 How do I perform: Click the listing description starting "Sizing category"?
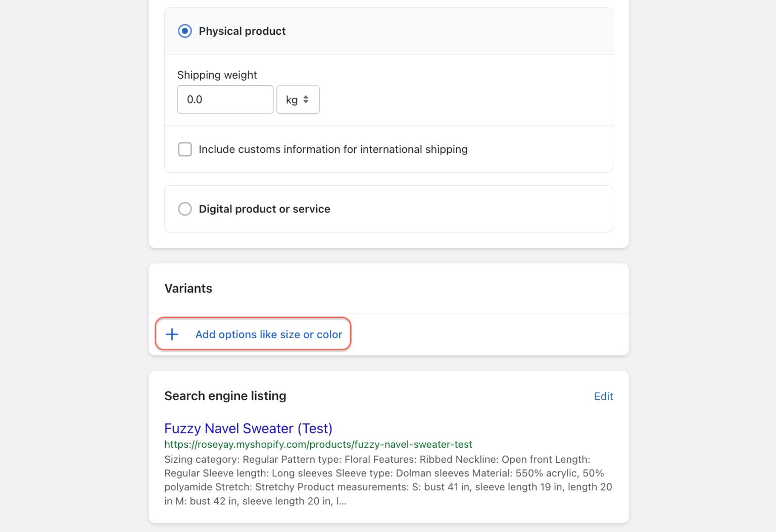coord(387,480)
